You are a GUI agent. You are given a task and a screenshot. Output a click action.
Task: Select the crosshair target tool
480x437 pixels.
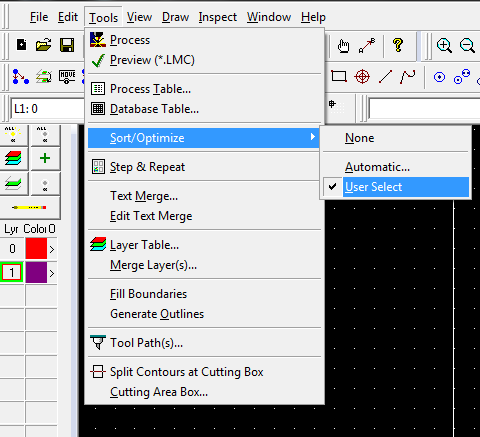(362, 77)
